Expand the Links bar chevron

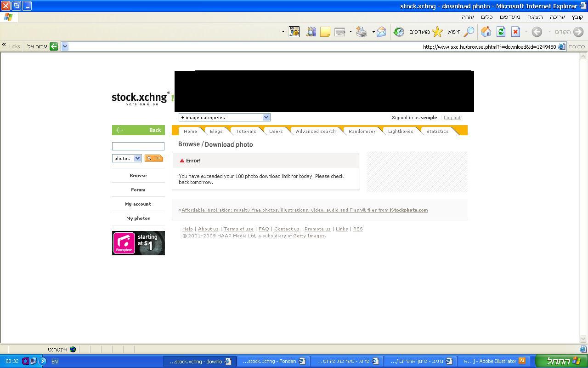tap(4, 45)
